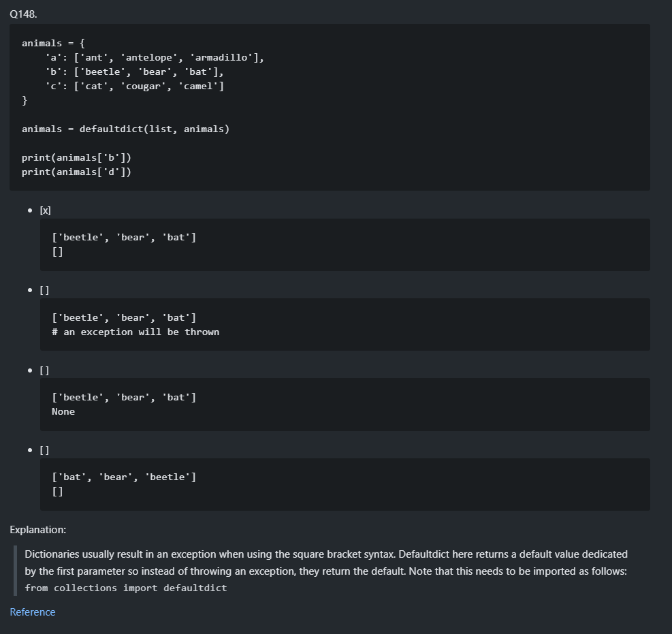
Task: Click the blockquote bar beside the explanation
Action: (14, 571)
